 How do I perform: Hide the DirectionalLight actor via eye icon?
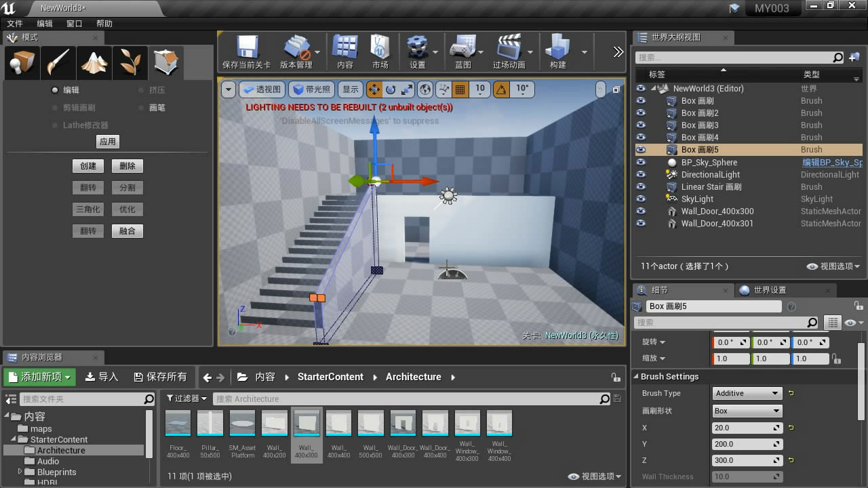coord(641,174)
